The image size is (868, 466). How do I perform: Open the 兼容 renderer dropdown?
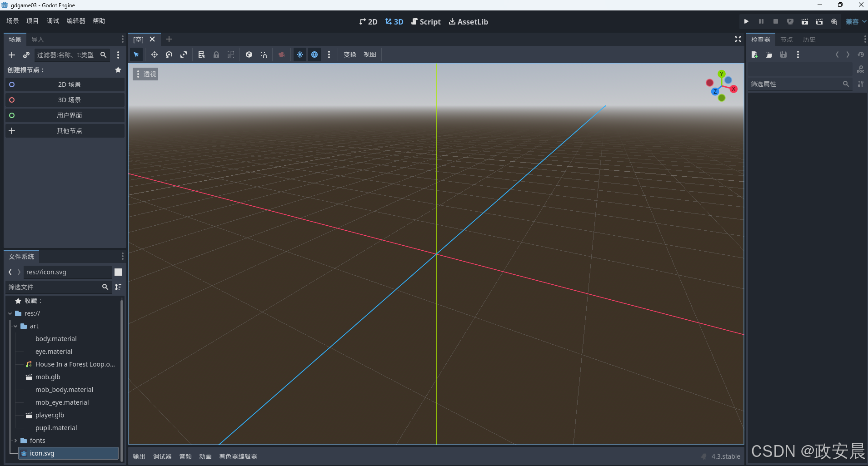pyautogui.click(x=856, y=21)
